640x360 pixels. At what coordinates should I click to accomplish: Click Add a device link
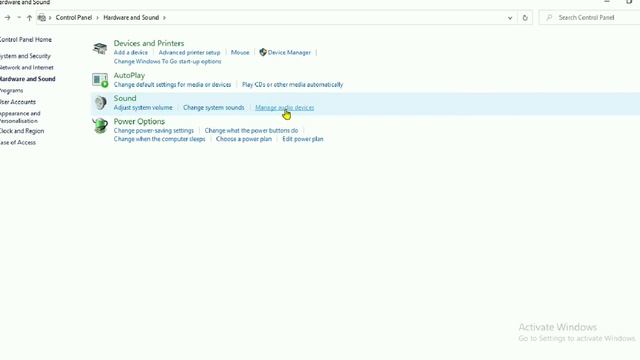tap(131, 53)
